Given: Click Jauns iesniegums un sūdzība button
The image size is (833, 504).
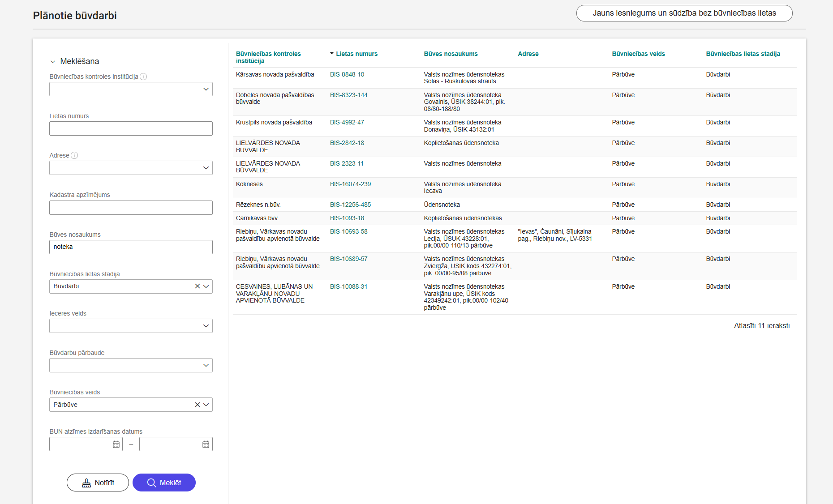Looking at the screenshot, I should pos(684,13).
